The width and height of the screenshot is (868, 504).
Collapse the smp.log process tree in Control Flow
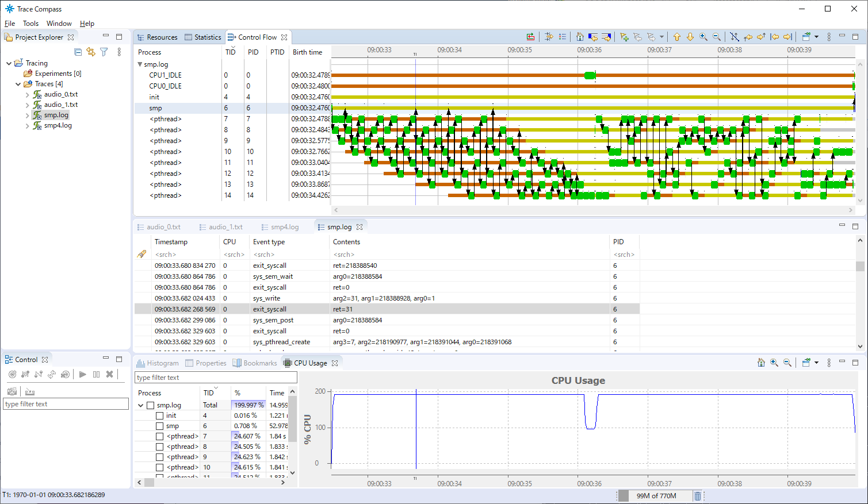[x=140, y=64]
